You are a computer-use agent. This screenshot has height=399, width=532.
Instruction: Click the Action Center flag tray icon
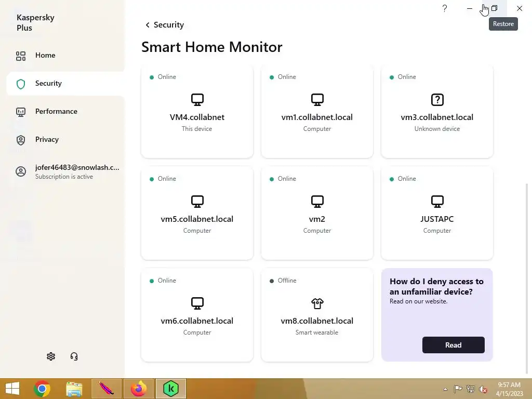tap(458, 389)
